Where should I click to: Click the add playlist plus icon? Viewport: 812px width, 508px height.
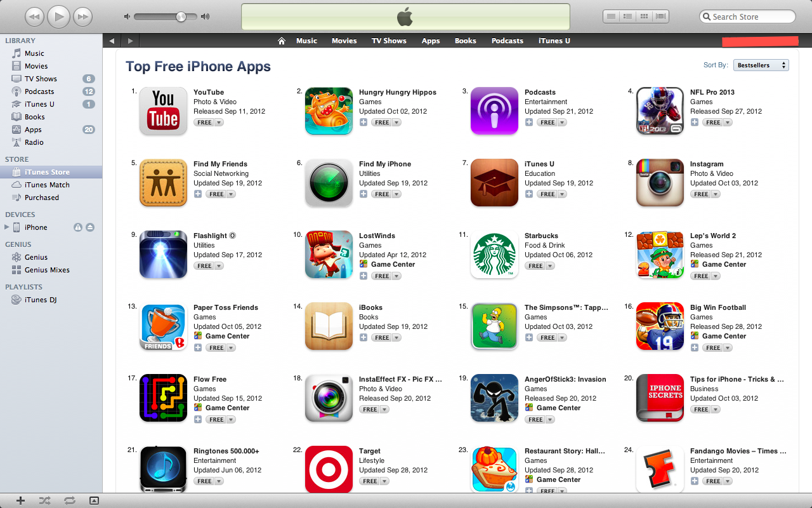point(20,500)
